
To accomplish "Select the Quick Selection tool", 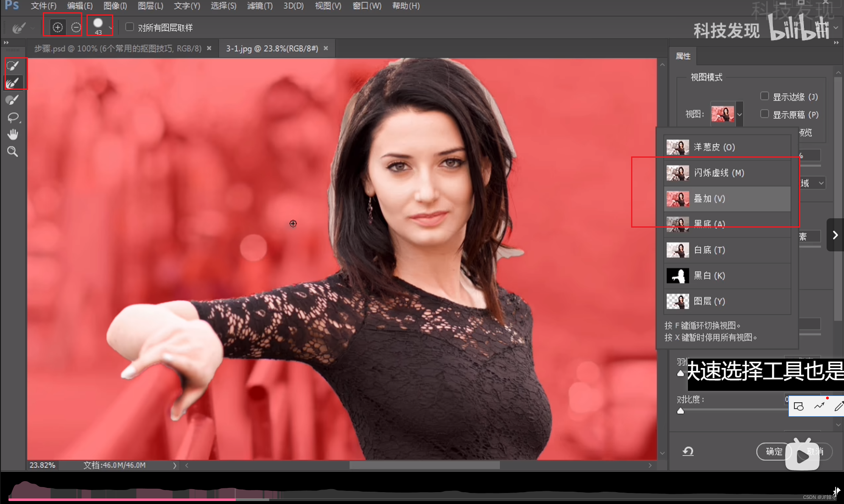I will click(13, 66).
